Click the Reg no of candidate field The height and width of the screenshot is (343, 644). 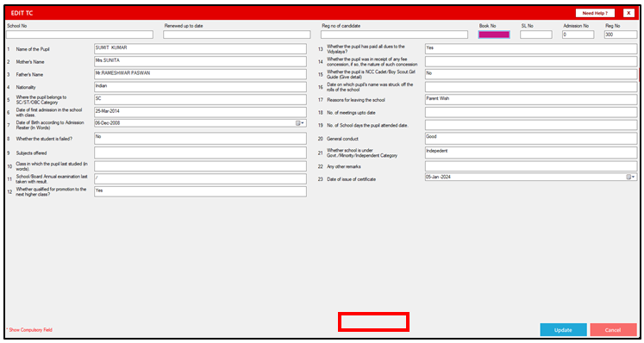(x=394, y=35)
